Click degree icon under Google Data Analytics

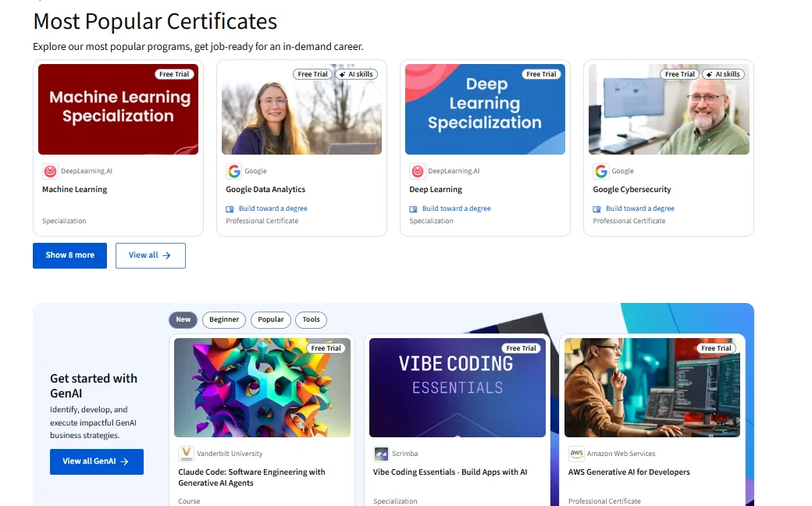click(x=230, y=209)
